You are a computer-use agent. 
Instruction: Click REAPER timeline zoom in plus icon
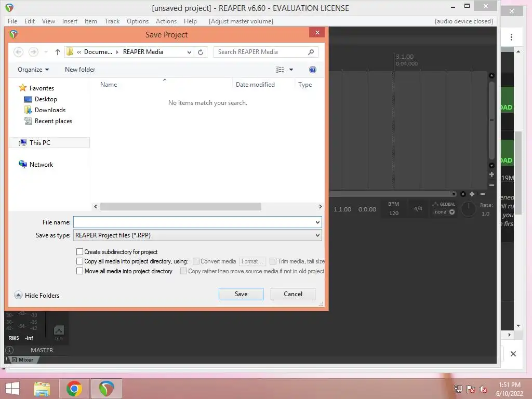[x=472, y=194]
